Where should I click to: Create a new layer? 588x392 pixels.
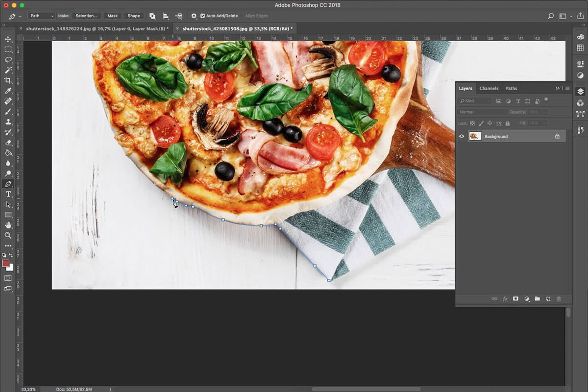(548, 299)
